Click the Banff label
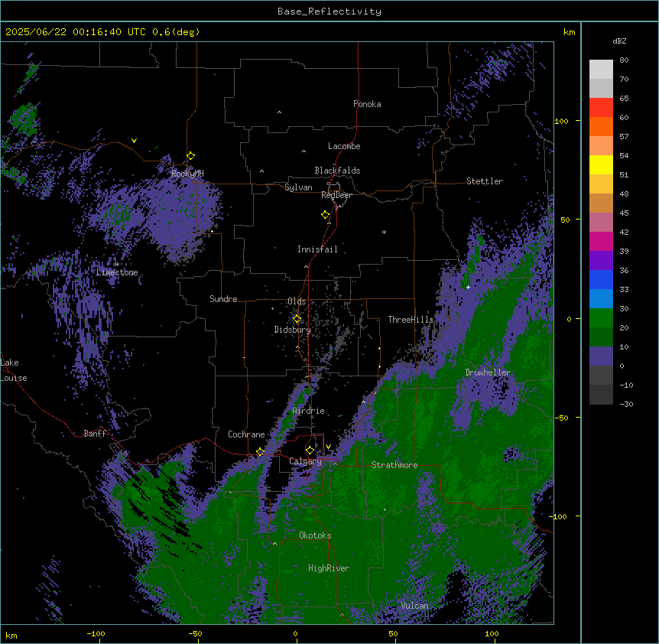This screenshot has height=644, width=659. point(95,434)
